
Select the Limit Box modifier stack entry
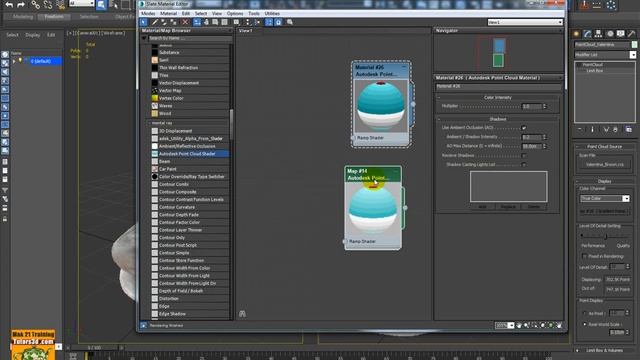(x=594, y=71)
